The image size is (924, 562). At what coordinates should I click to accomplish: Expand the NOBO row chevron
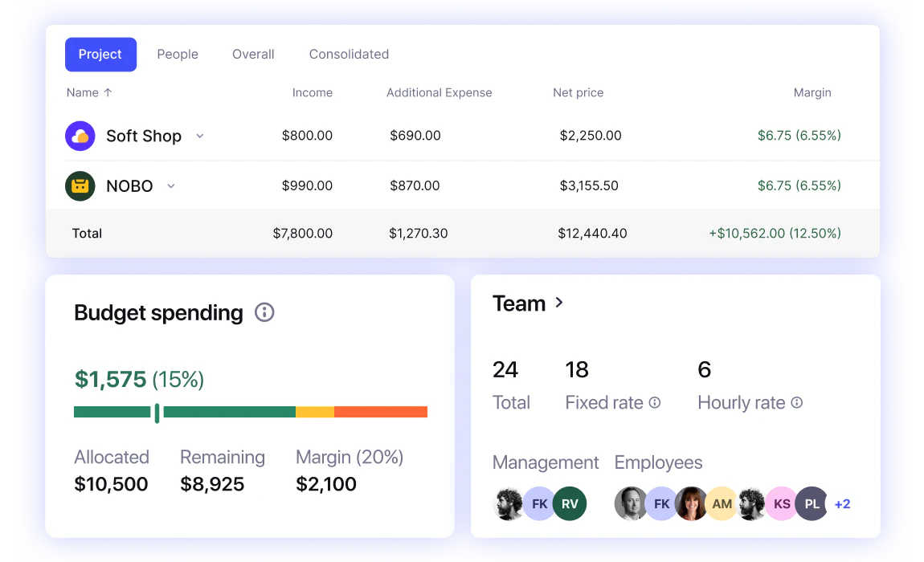click(x=171, y=186)
